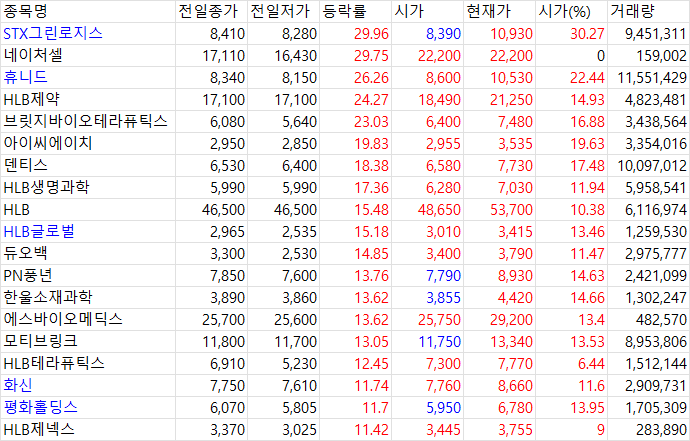Select stock HLB제넥스
The width and height of the screenshot is (690, 441).
click(x=39, y=430)
